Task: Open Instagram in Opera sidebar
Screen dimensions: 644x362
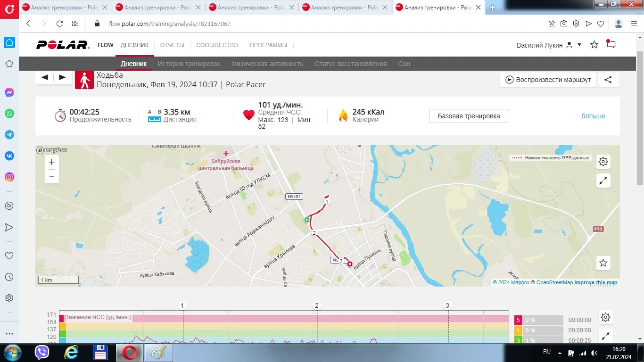Action: point(9,177)
